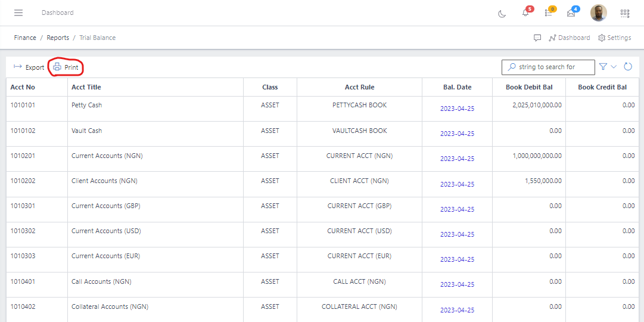The width and height of the screenshot is (644, 322).
Task: Select account number 1010301
Action: pos(23,206)
